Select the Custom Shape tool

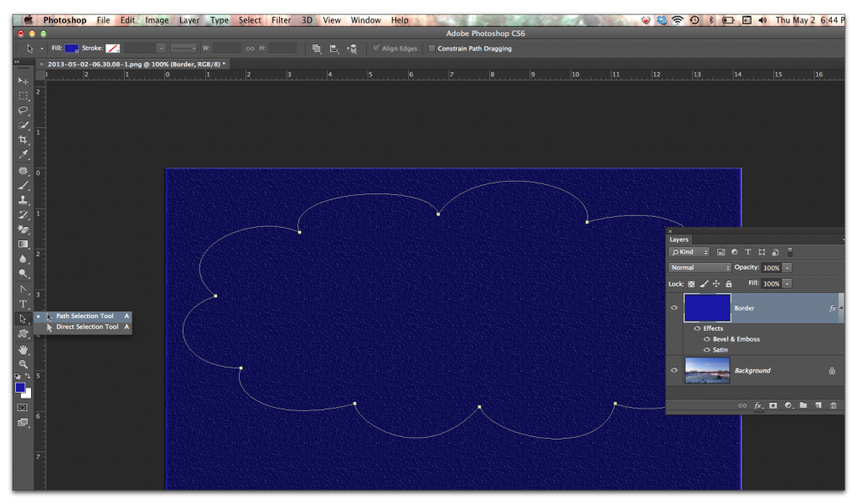click(23, 333)
